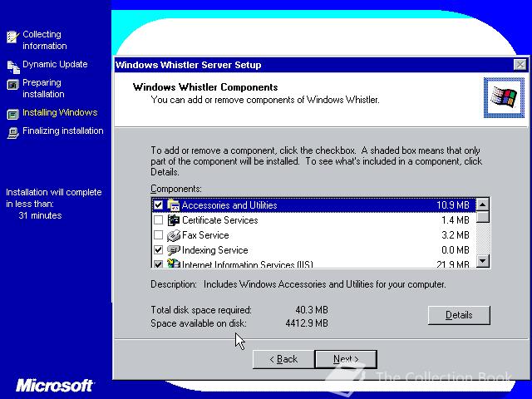
Task: Click the components list scroll down arrow
Action: coord(482,261)
